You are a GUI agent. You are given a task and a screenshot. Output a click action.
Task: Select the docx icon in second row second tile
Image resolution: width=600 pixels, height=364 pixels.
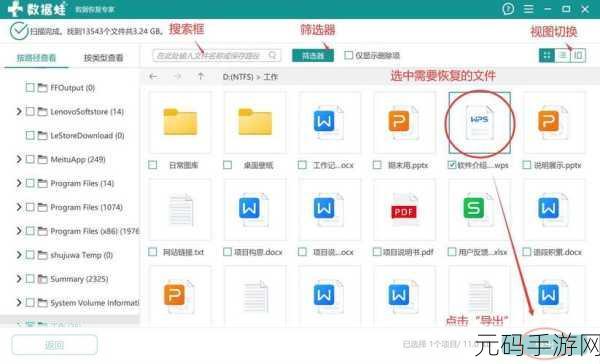(x=253, y=209)
